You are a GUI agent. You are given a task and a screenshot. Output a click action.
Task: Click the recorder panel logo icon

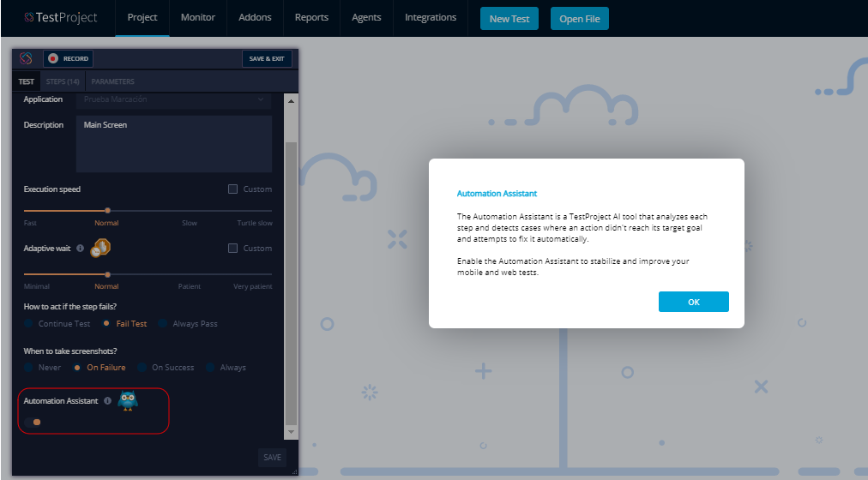click(26, 58)
